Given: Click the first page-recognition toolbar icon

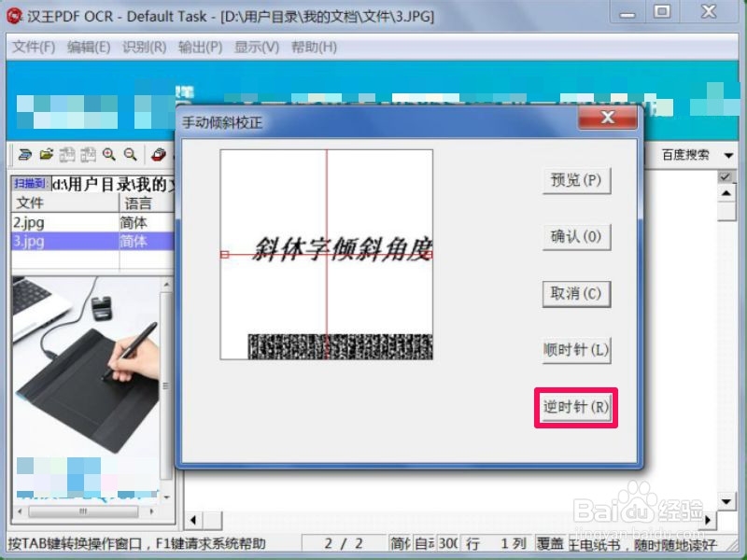Looking at the screenshot, I should 70,154.
